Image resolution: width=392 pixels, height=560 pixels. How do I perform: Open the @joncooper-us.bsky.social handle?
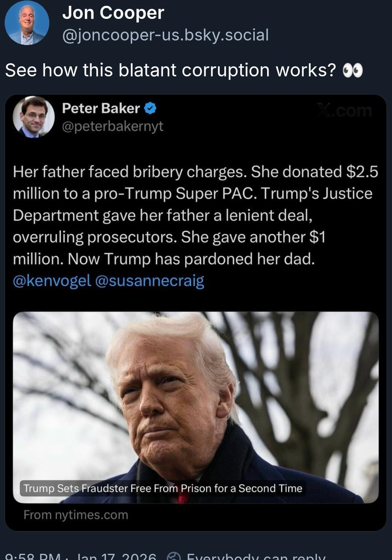[165, 35]
